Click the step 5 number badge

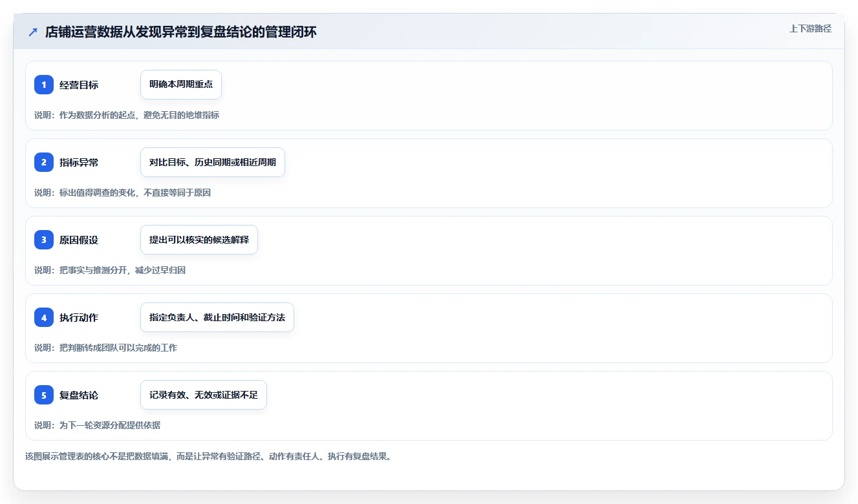click(x=44, y=395)
